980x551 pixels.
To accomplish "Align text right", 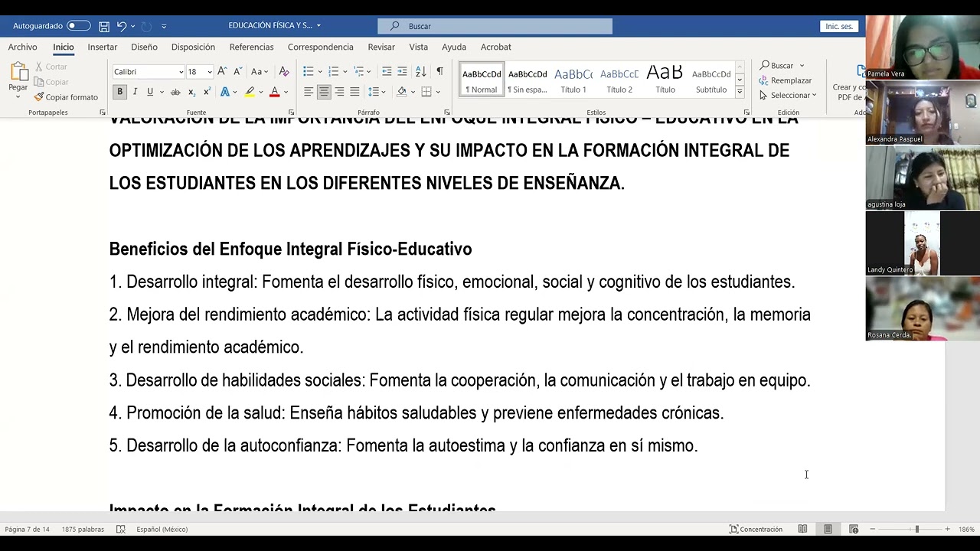I will coord(339,92).
